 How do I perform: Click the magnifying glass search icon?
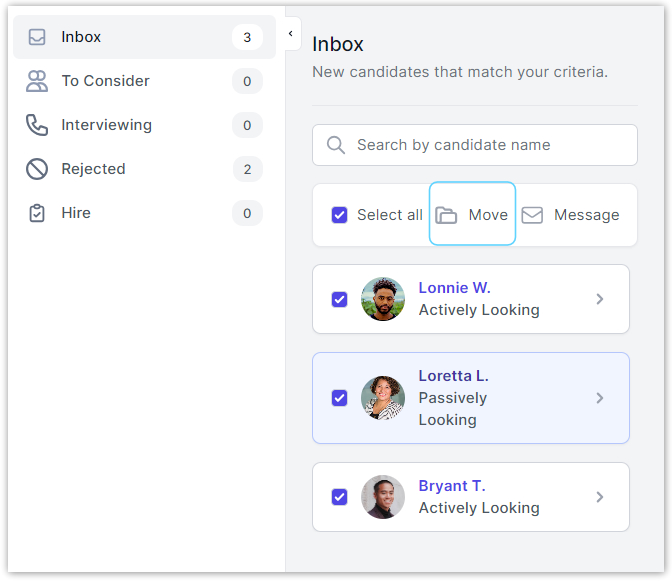(336, 145)
